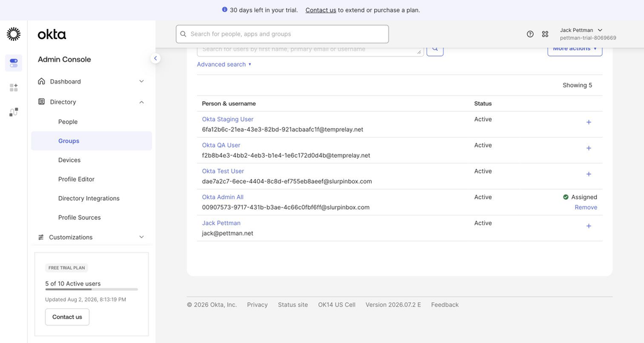This screenshot has height=343, width=644.
Task: Click Updated Aug 2, 2026 timestamp text
Action: (x=86, y=300)
